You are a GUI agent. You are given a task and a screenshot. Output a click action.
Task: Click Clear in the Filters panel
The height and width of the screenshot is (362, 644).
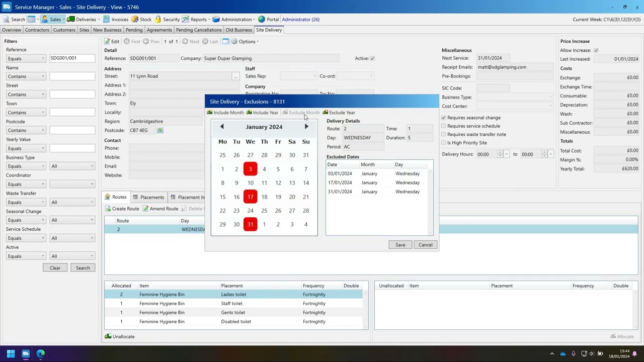(x=55, y=268)
